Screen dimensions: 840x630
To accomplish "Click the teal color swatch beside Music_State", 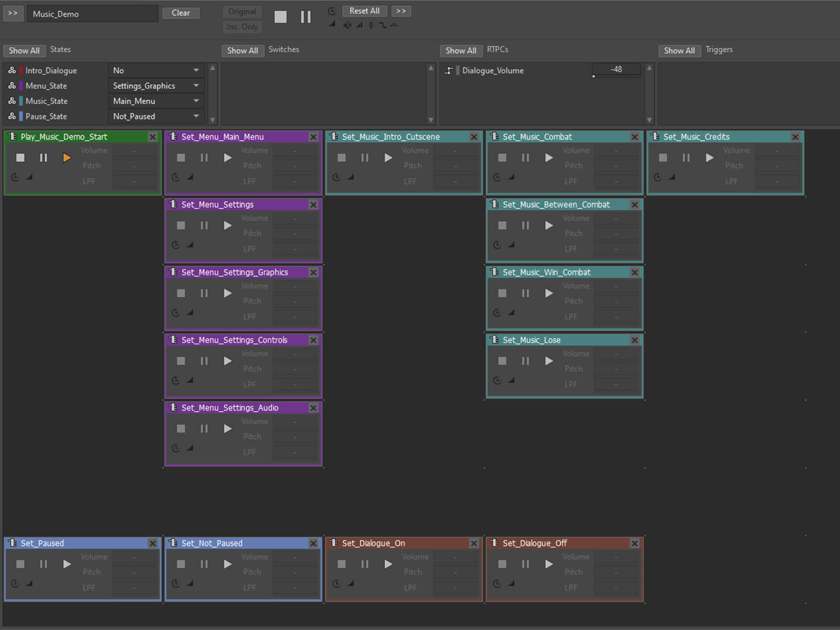I will (21, 101).
